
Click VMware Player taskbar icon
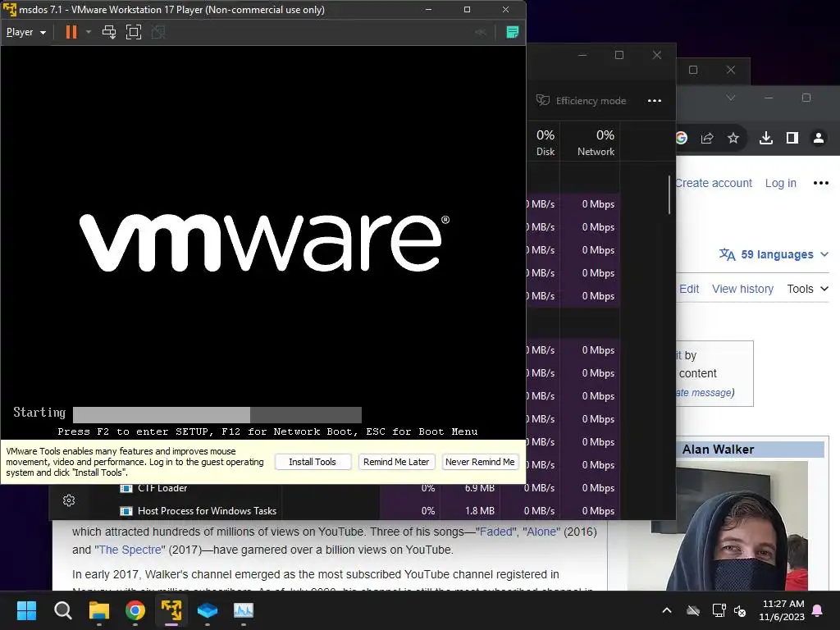(x=171, y=610)
